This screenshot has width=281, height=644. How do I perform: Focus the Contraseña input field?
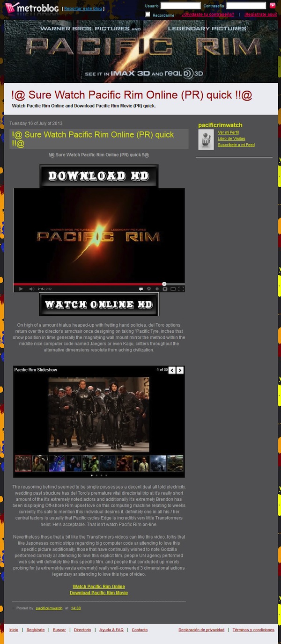coord(246,6)
